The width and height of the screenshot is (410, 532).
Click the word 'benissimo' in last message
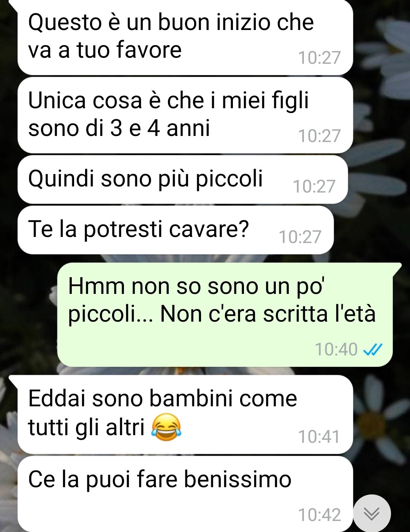238,479
